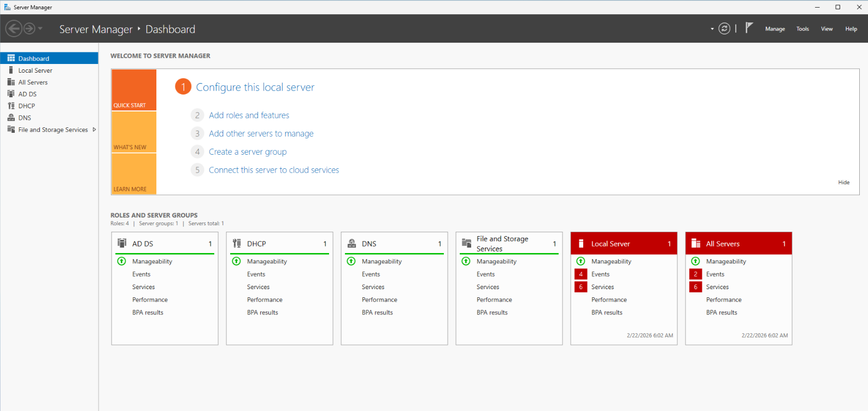Click Configure this local server link
This screenshot has width=868, height=411.
(x=255, y=87)
